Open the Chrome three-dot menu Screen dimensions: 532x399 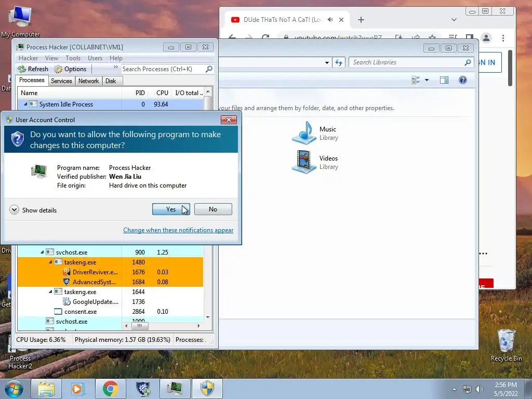[503, 37]
